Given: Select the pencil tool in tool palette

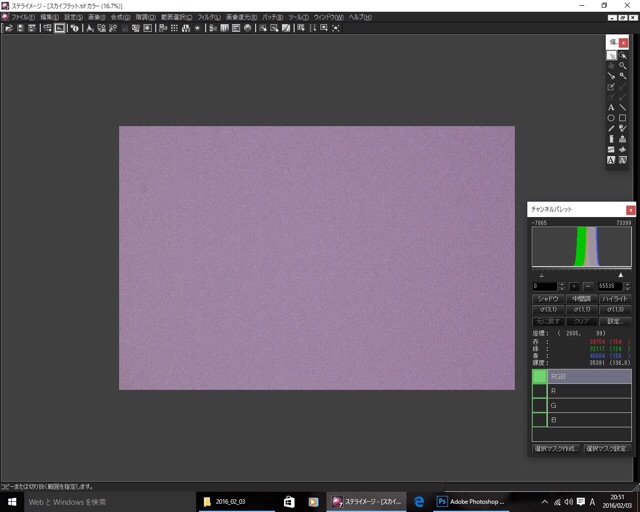Looking at the screenshot, I should coord(611,129).
